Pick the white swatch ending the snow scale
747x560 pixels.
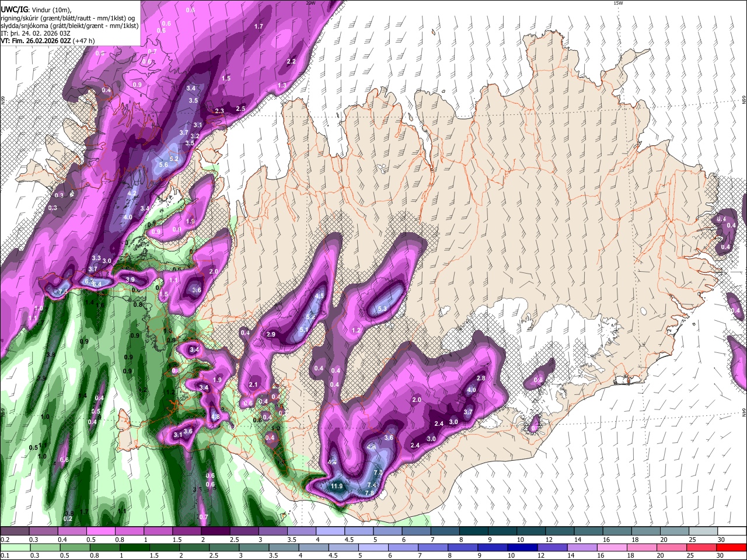pyautogui.click(x=732, y=531)
